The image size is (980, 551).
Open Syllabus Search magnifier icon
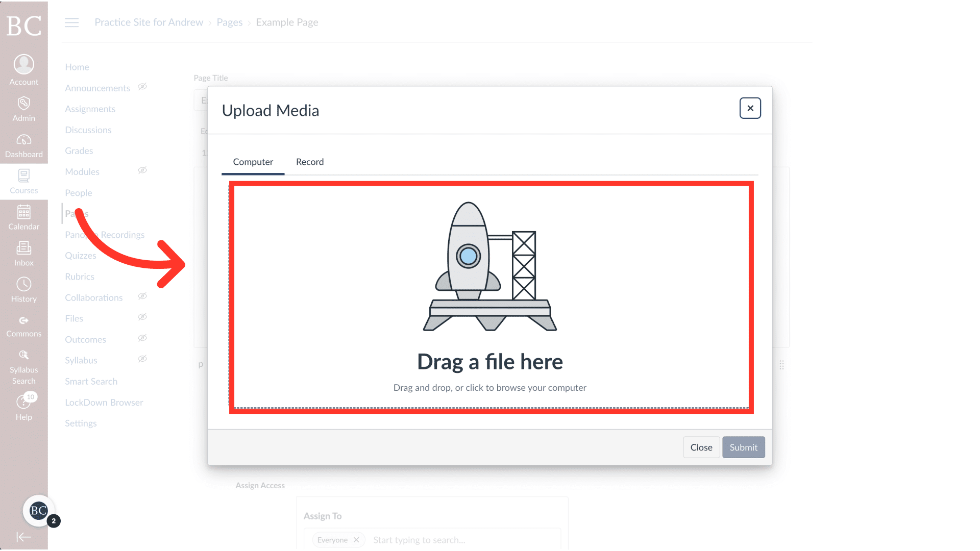tap(23, 356)
